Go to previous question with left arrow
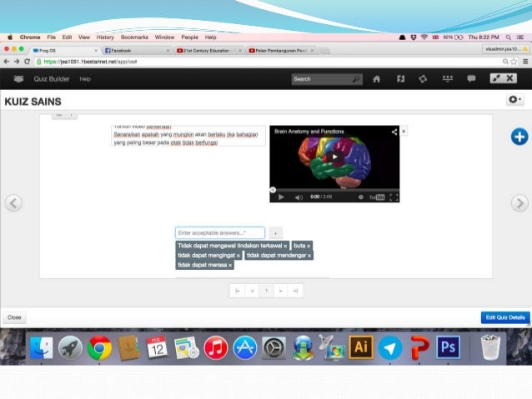The height and width of the screenshot is (399, 532). click(x=13, y=203)
